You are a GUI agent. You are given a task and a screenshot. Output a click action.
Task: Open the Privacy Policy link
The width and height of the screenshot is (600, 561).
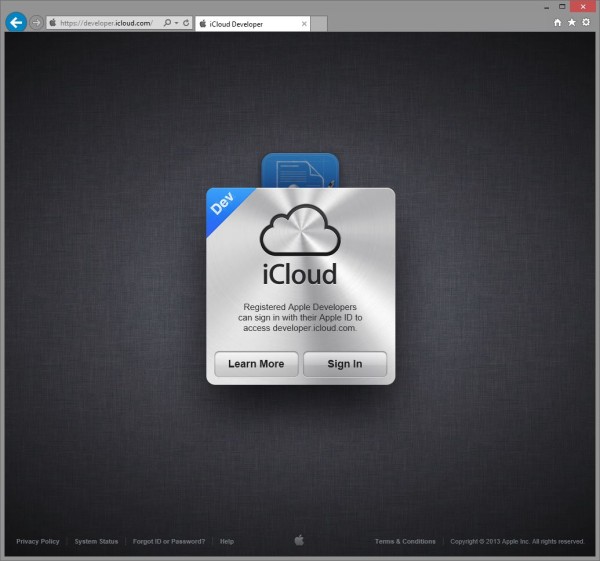38,541
